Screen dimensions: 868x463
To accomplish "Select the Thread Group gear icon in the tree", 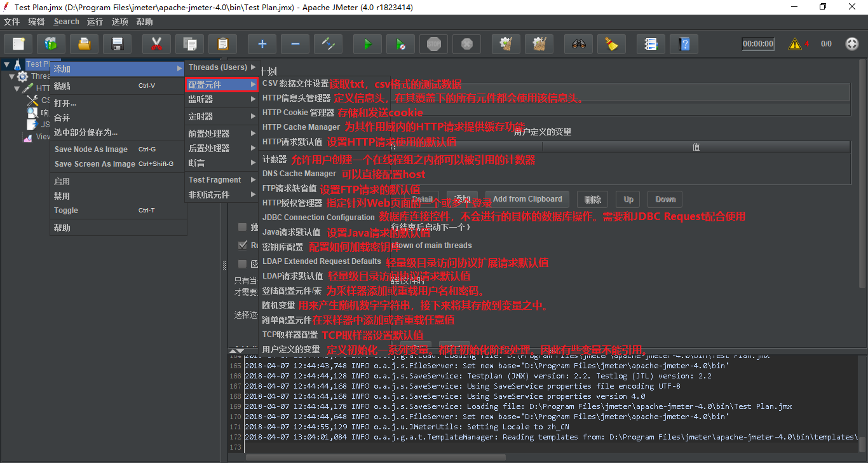I will [23, 76].
